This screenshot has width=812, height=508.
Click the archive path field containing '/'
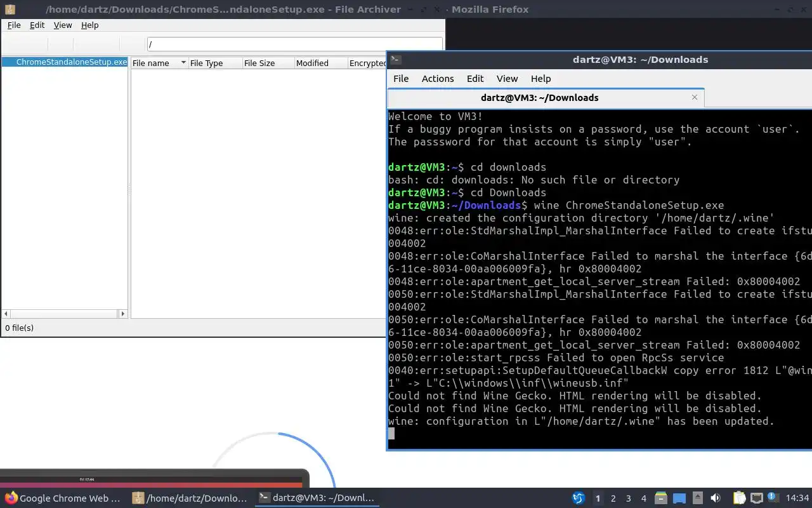(x=294, y=44)
